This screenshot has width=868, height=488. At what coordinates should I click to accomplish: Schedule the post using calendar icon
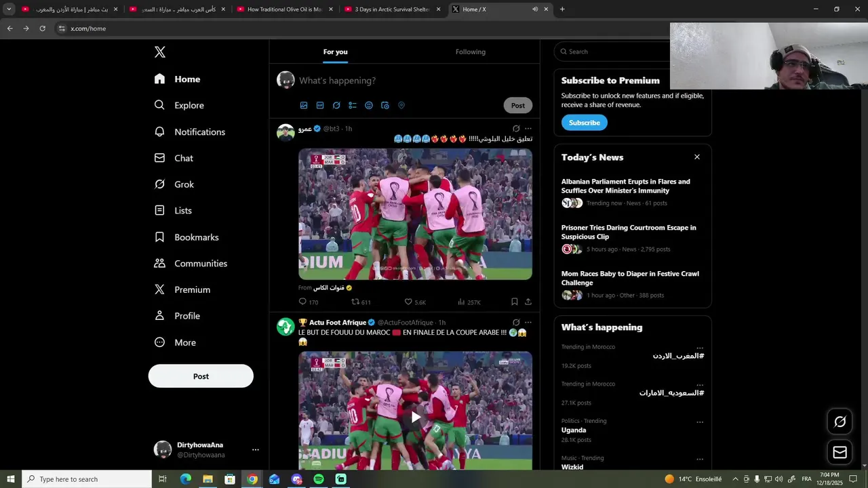(x=385, y=106)
